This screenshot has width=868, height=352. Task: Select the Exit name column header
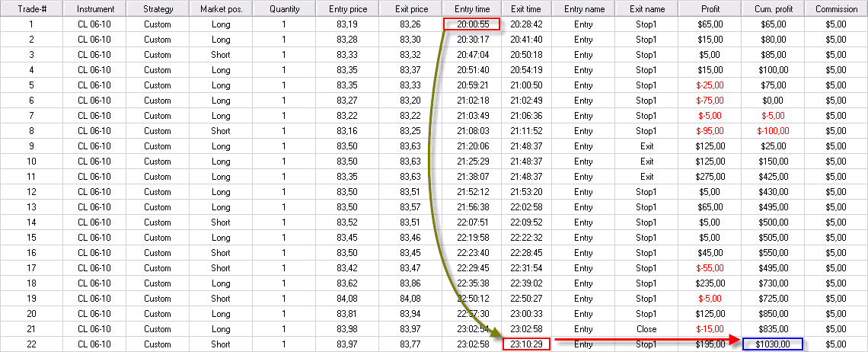tap(646, 9)
